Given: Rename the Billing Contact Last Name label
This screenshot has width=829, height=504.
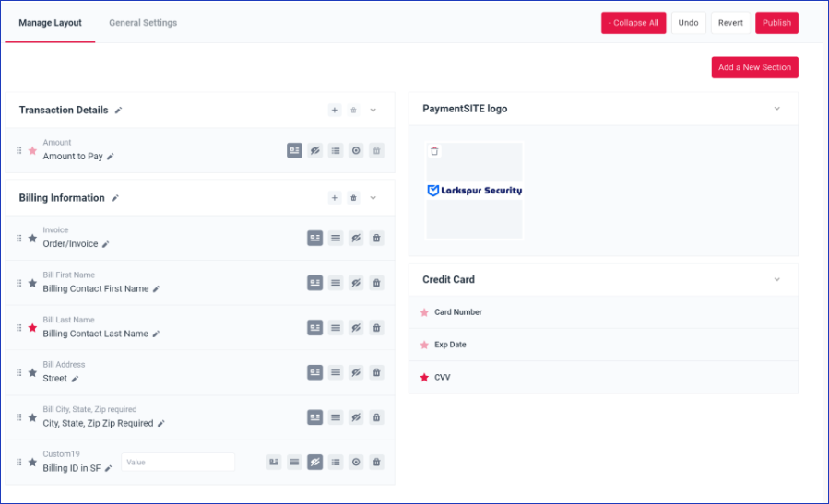Looking at the screenshot, I should (x=156, y=334).
